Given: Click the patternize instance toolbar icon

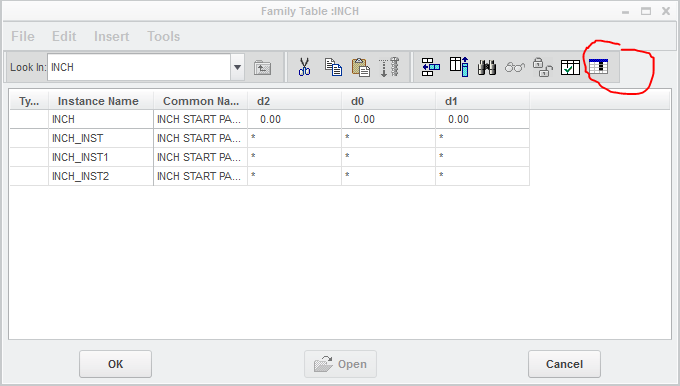Looking at the screenshot, I should point(389,67).
